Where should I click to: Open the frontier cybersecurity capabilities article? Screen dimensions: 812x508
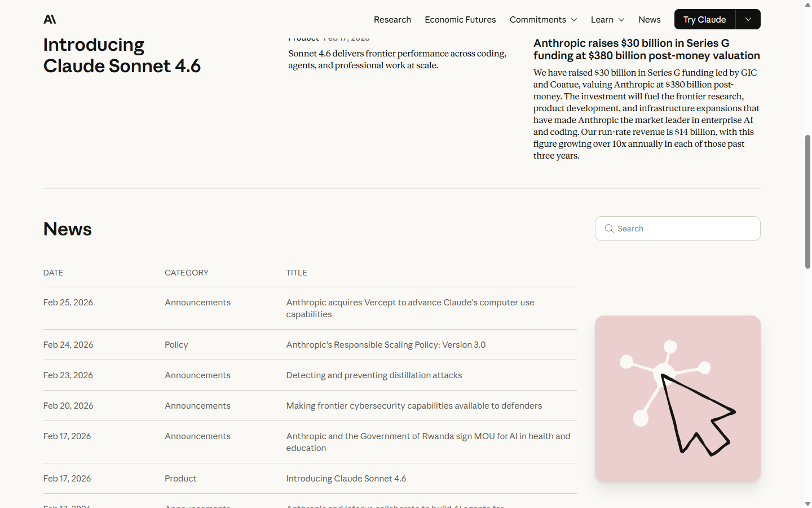point(414,406)
